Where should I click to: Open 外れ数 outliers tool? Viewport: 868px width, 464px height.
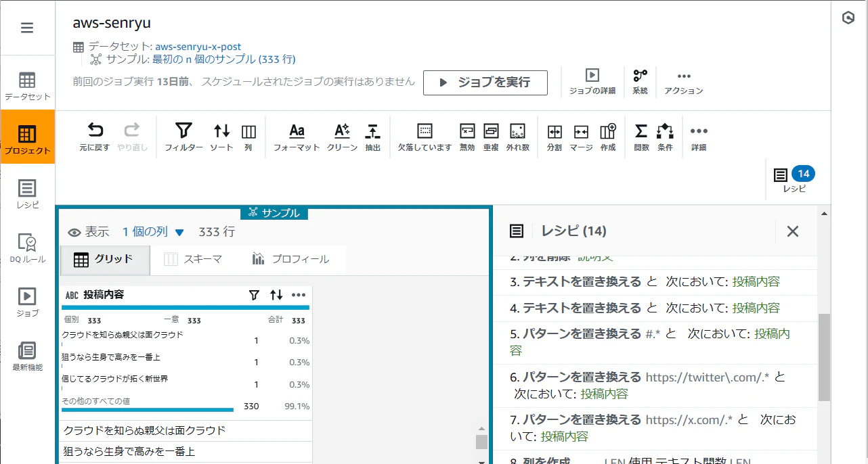(517, 137)
